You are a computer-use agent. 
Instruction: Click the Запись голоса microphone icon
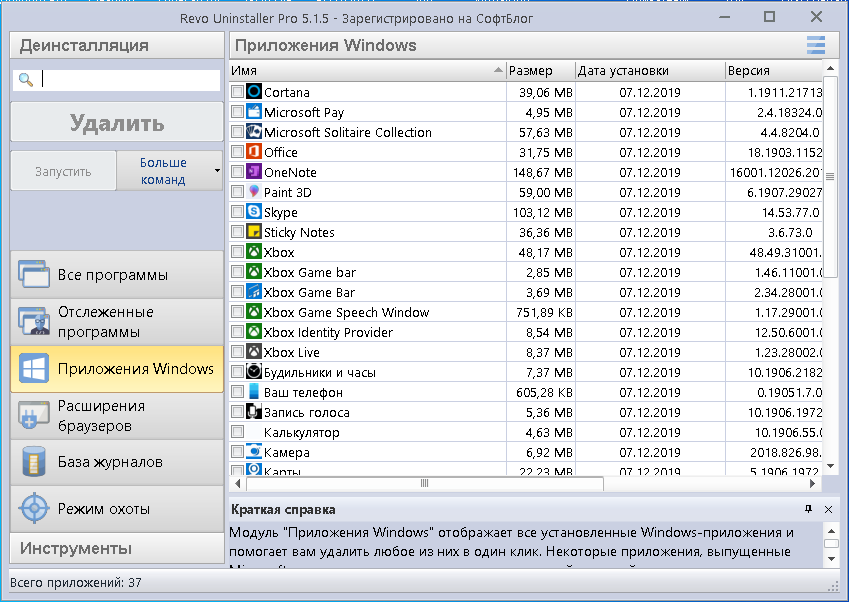[253, 412]
